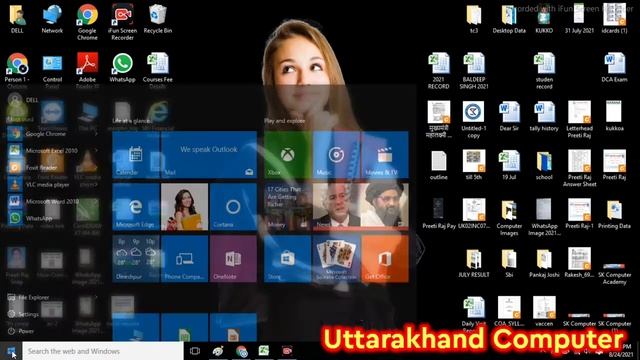Open the News tile

361,207
